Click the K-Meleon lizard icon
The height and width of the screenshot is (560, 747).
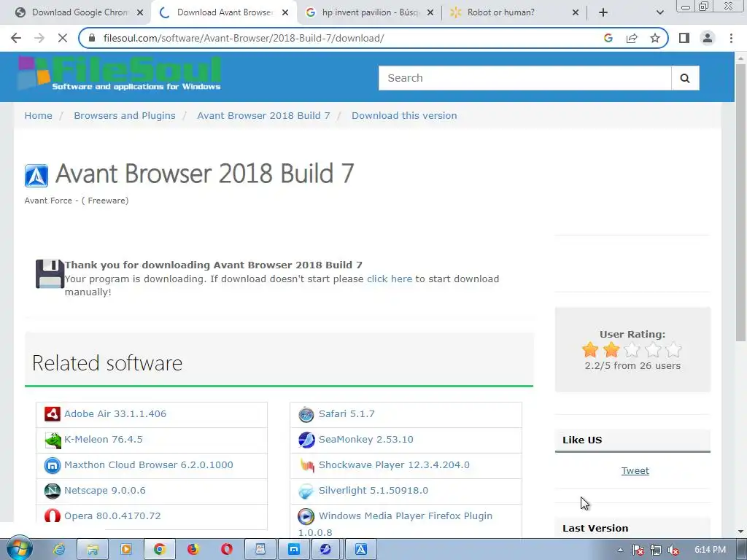click(53, 440)
